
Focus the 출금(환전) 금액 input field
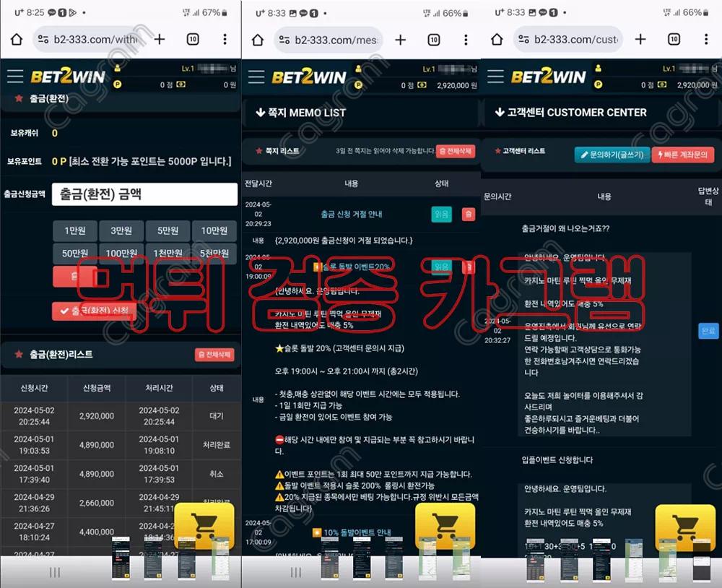point(144,194)
